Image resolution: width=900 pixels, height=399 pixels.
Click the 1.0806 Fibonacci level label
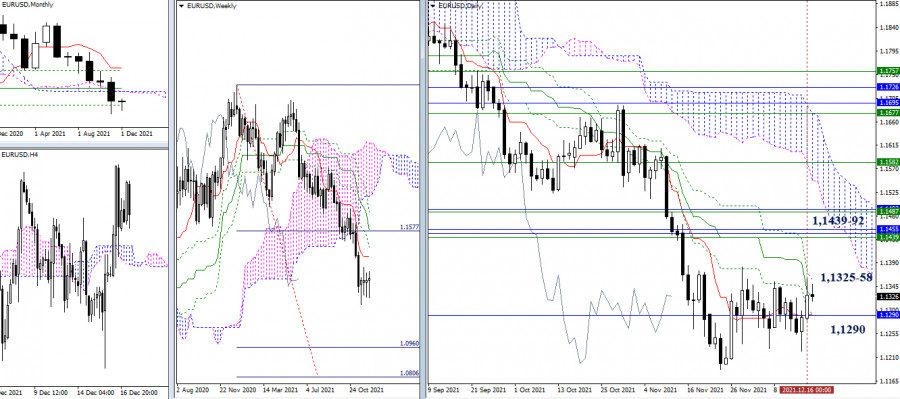[x=410, y=373]
